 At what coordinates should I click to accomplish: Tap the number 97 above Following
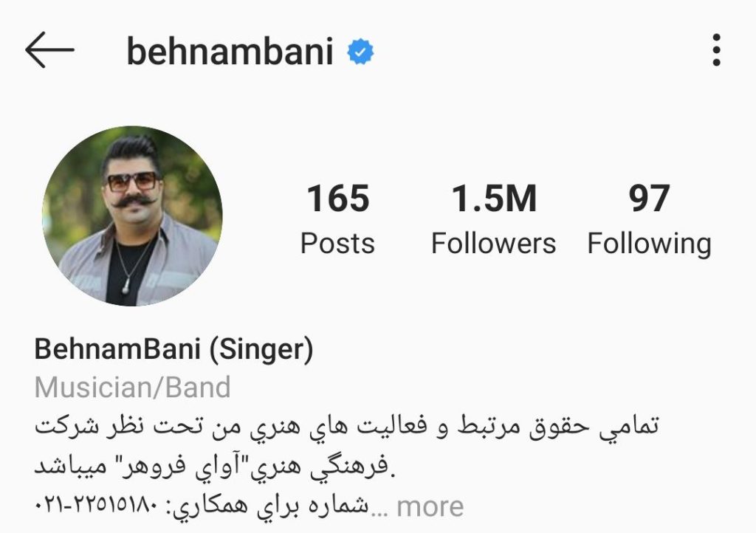649,198
